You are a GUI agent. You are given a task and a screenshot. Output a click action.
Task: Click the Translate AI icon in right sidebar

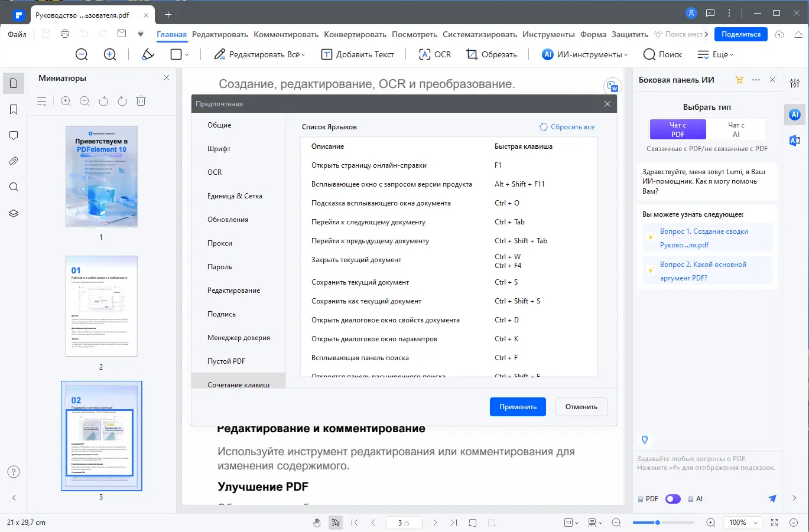tap(794, 141)
